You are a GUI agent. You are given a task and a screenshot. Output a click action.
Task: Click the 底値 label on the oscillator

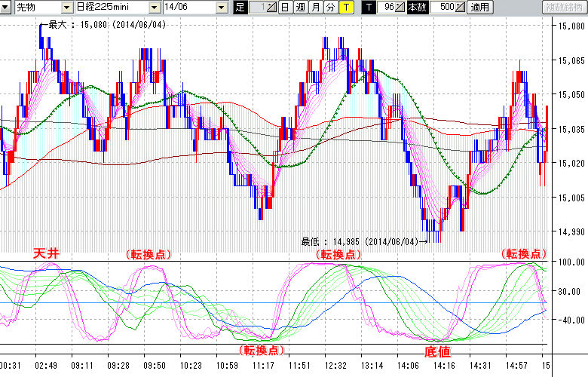pos(438,351)
